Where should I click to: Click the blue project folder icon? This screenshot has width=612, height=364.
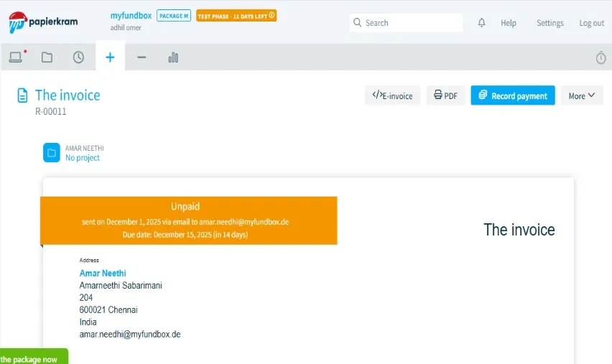[52, 152]
